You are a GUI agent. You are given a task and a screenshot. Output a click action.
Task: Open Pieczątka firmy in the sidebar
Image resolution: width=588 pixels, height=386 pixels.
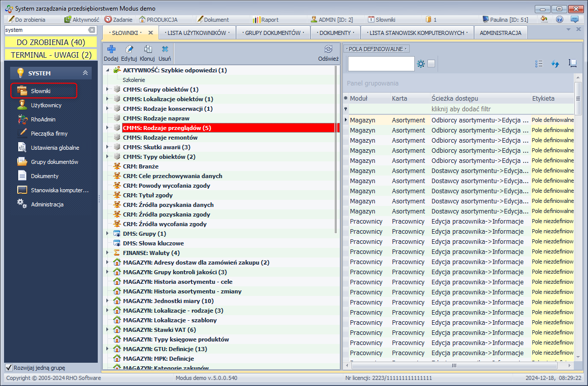(49, 134)
